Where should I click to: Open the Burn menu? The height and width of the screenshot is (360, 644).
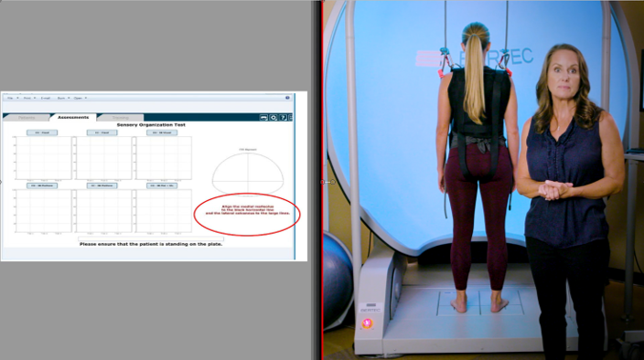[x=61, y=98]
